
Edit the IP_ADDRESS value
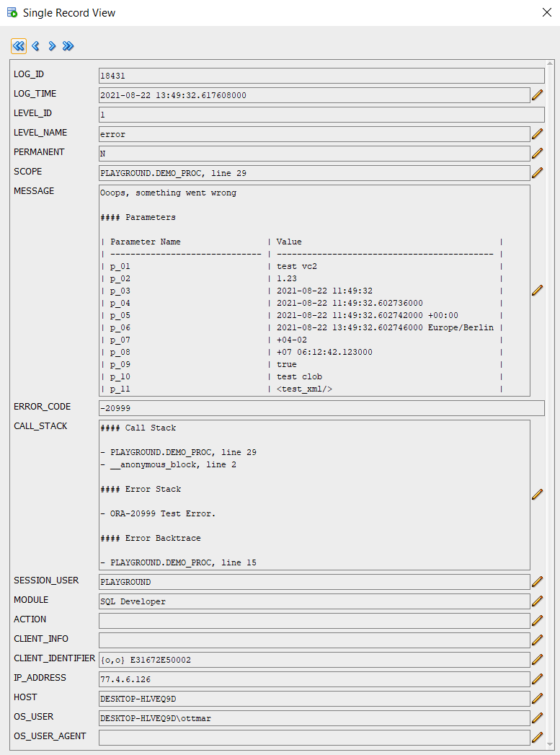coord(538,679)
